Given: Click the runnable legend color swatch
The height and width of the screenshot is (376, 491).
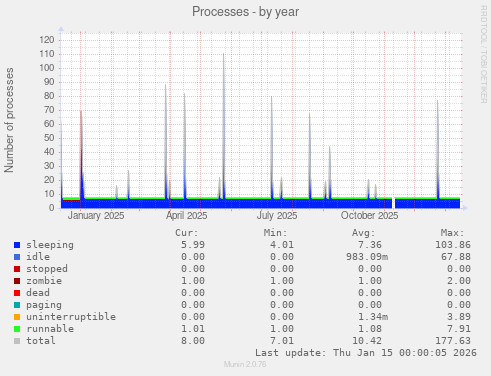Looking at the screenshot, I should click(x=17, y=329).
